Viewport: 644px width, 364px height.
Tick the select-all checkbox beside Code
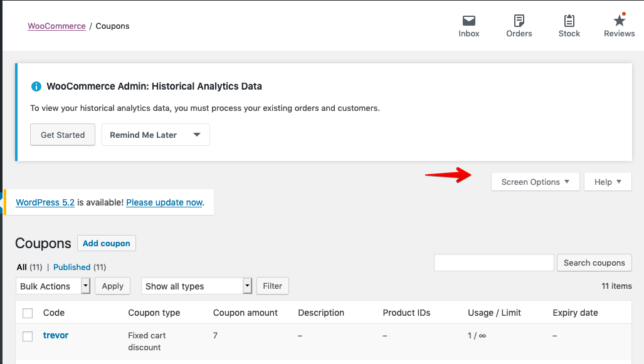28,313
